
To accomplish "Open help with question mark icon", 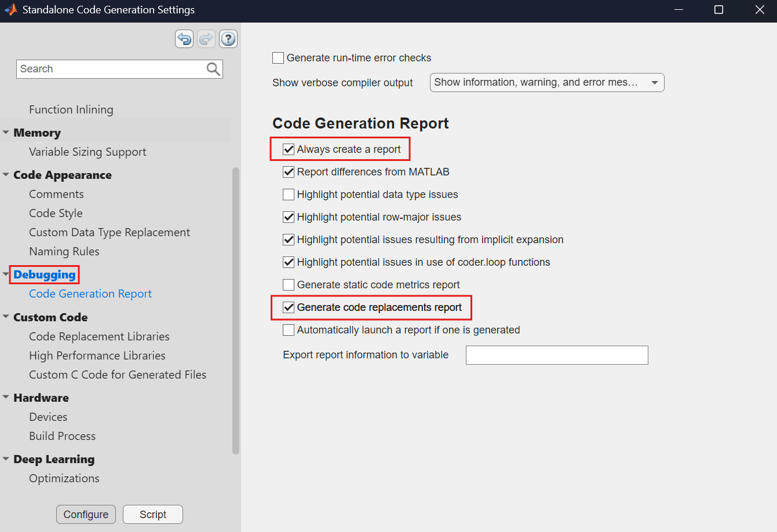I will tap(228, 39).
